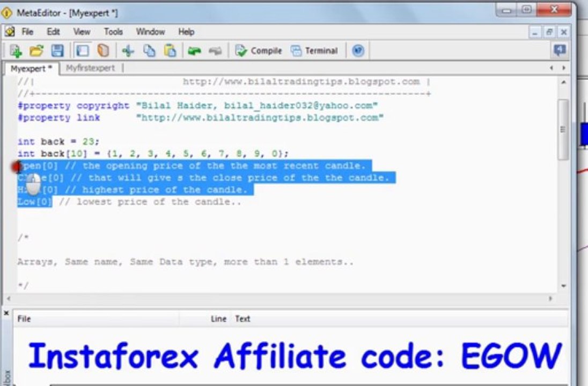Save the file with the floppy disk icon
588x386 pixels.
coord(57,50)
